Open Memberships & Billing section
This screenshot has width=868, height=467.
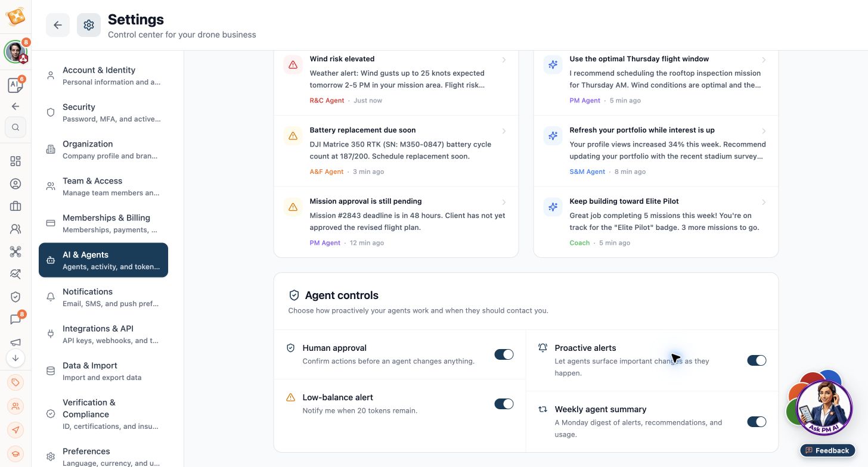[x=103, y=223]
